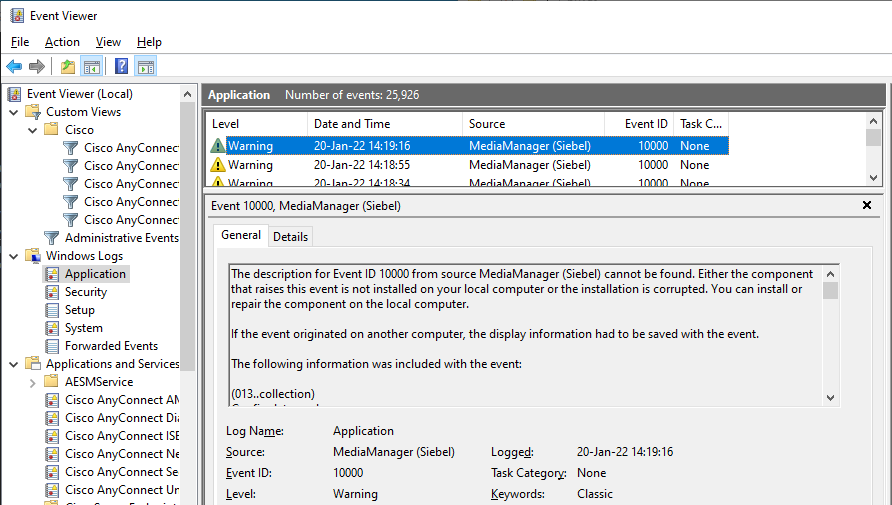Click the Setup log icon
The width and height of the screenshot is (892, 505).
point(52,310)
